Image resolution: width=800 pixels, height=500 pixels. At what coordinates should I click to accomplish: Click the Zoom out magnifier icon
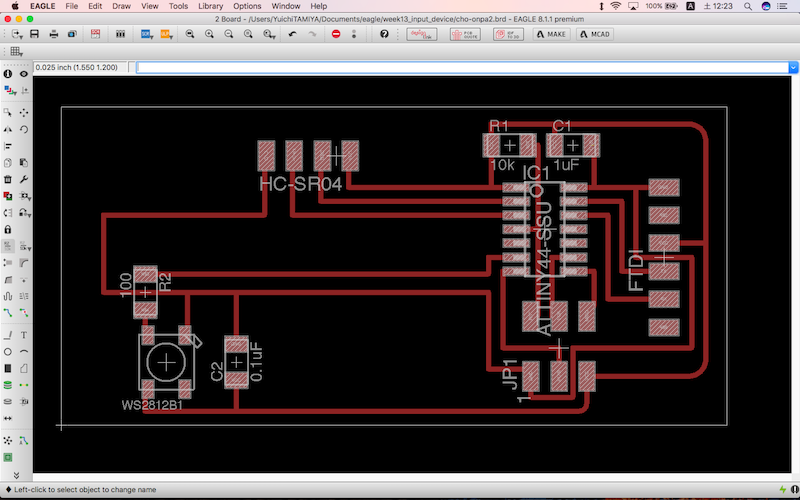coord(229,34)
